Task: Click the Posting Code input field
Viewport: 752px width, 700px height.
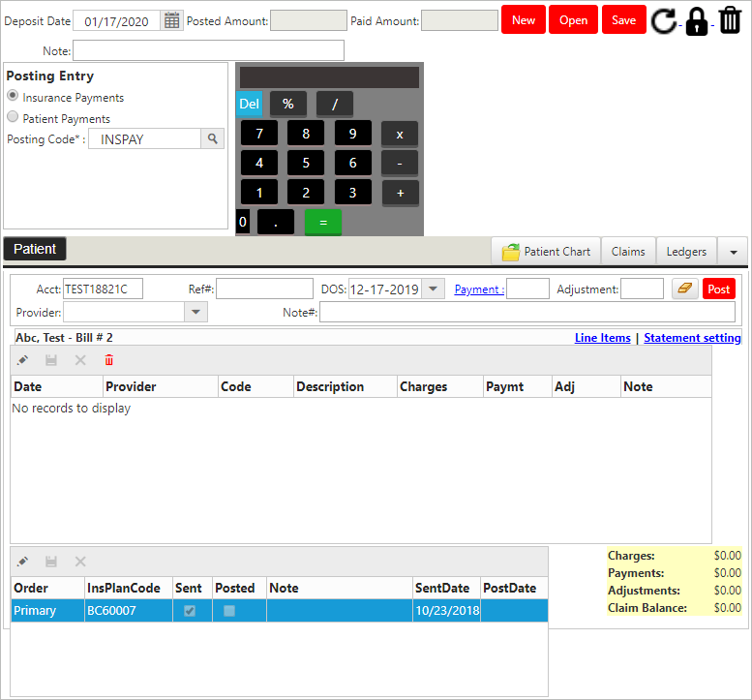Action: (144, 139)
